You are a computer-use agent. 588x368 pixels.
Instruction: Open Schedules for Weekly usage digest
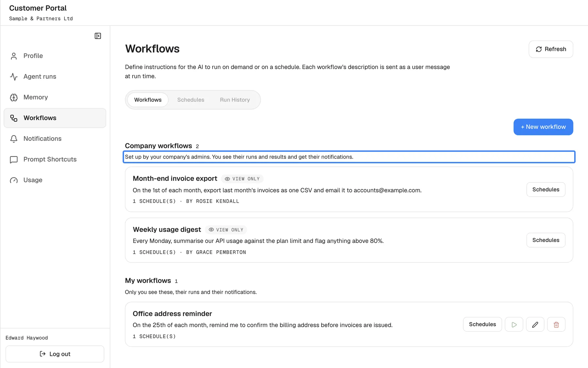(x=546, y=240)
